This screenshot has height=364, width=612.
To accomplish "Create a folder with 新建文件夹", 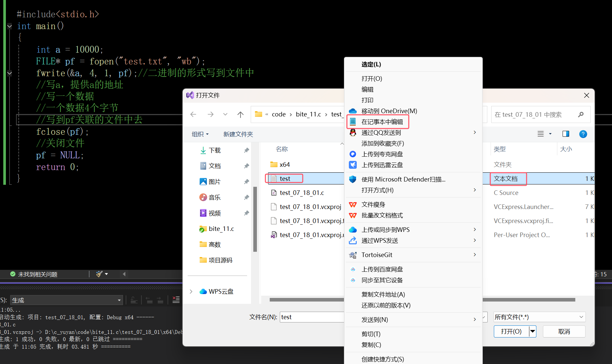I will (x=238, y=134).
